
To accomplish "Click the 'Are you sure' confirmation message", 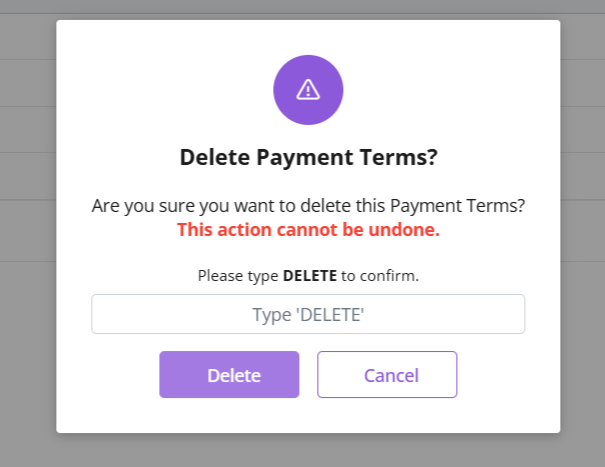I will click(x=308, y=207).
